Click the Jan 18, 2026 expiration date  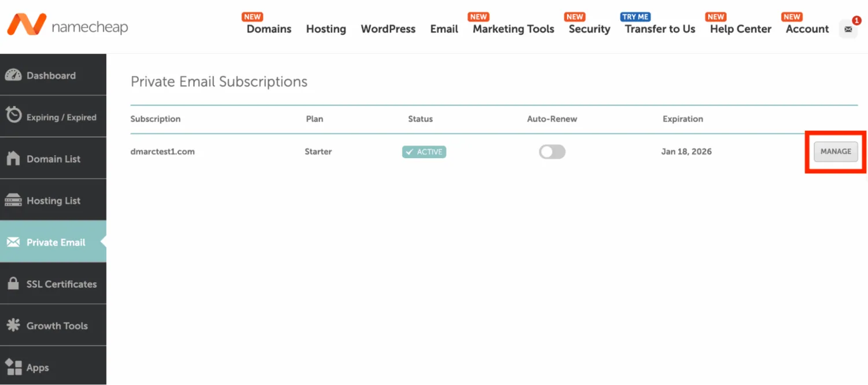686,152
